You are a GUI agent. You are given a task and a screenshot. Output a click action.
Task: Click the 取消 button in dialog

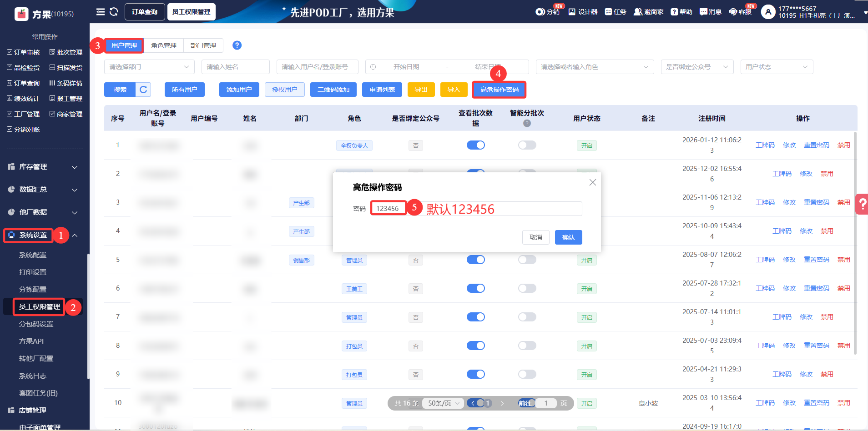(x=536, y=237)
